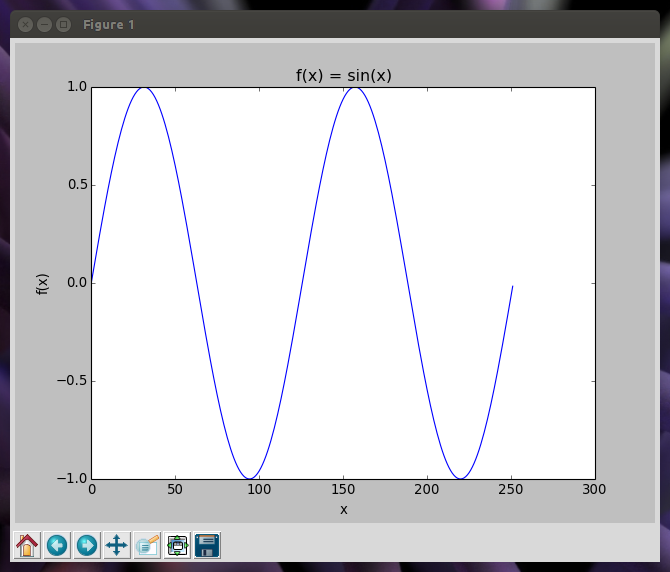
Task: Activate the Pan axes cross-arrows tool
Action: tap(117, 545)
